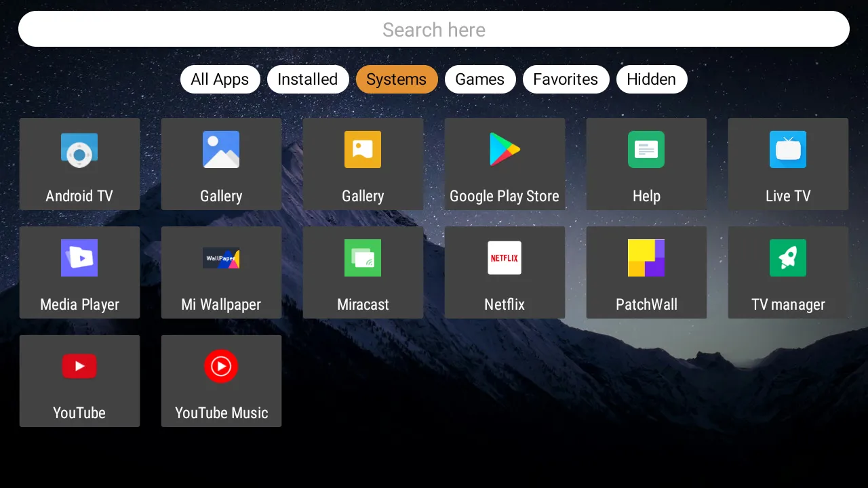Switch to the All Apps tab
The width and height of the screenshot is (868, 488).
tap(220, 79)
